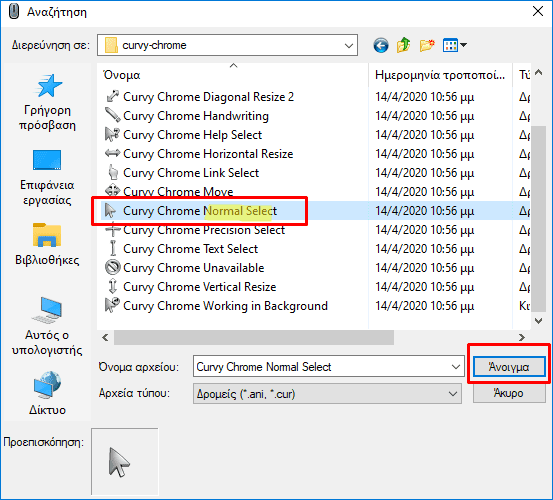Open Δίκτυο in the sidebar
Viewport: 553px width, 500px height.
[x=47, y=393]
